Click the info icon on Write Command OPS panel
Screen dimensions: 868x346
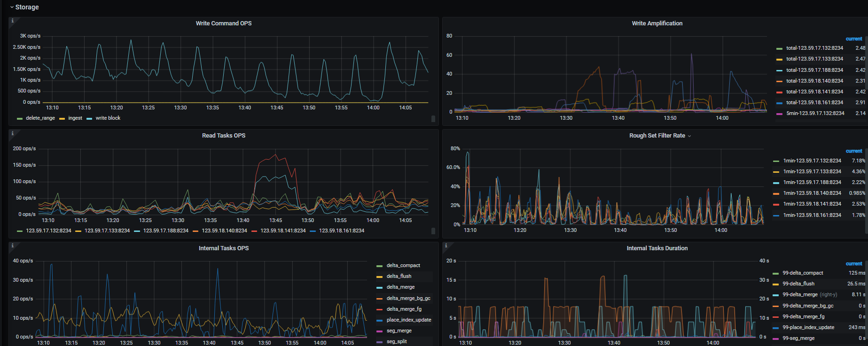13,21
